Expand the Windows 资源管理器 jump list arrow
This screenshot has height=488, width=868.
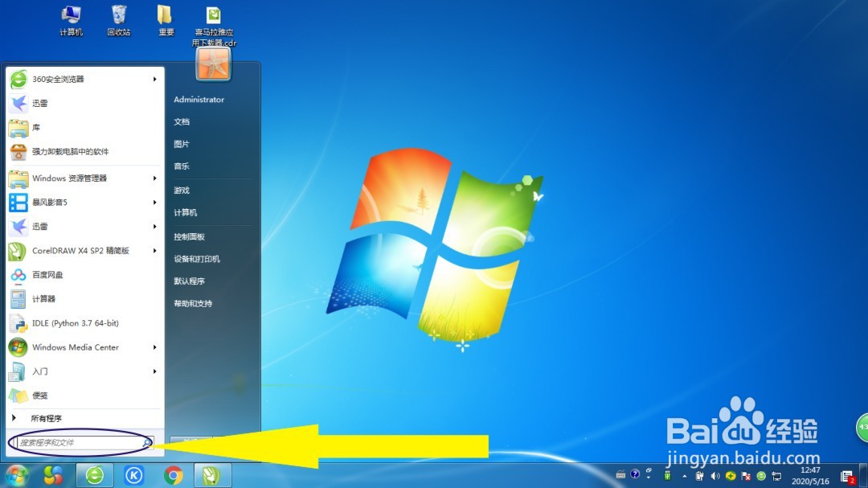tap(155, 178)
